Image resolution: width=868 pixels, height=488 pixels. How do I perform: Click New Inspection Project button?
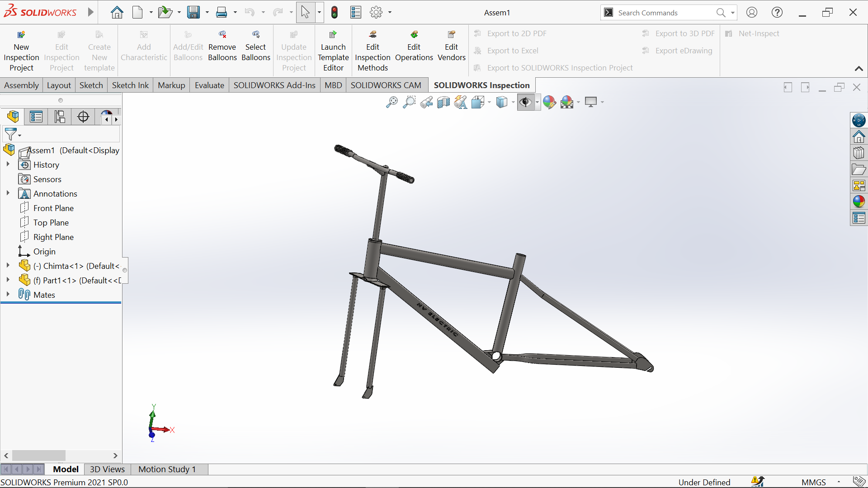tap(21, 51)
